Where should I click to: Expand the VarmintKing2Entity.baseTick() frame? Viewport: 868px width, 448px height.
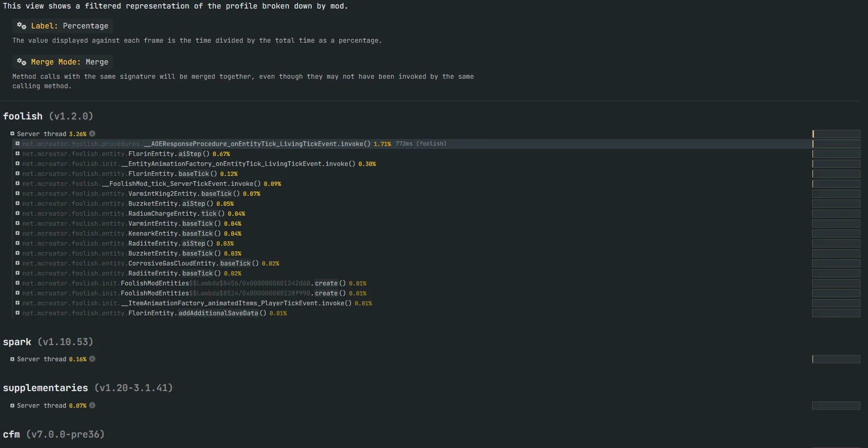[18, 193]
